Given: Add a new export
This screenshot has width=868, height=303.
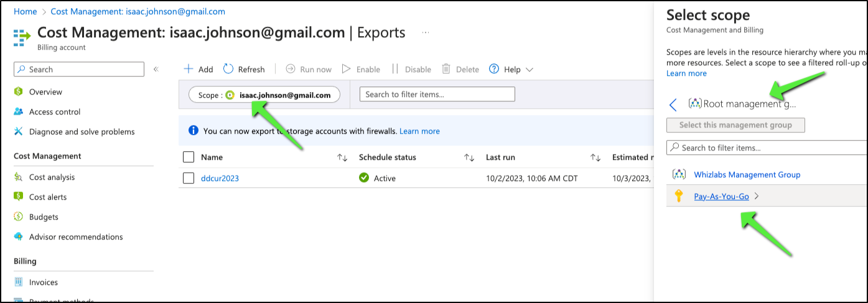Looking at the screenshot, I should [x=199, y=70].
